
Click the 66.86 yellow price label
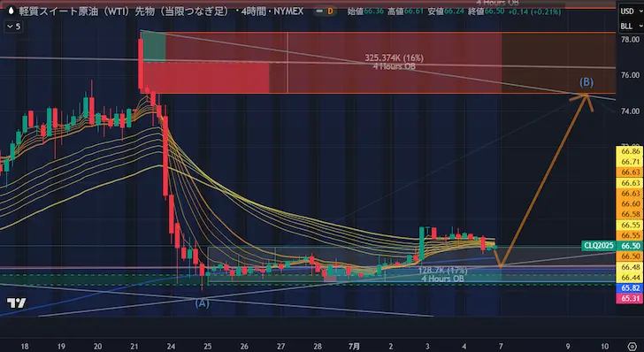click(630, 151)
